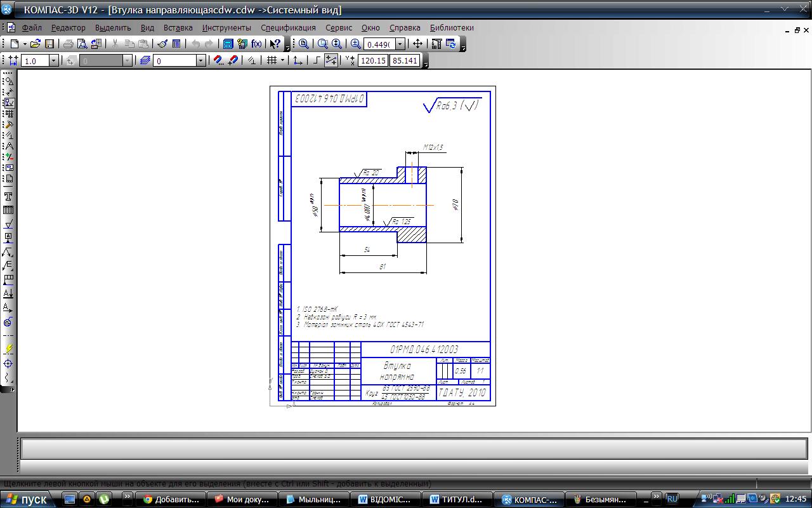Open the current step 1.0 dropdown

53,60
